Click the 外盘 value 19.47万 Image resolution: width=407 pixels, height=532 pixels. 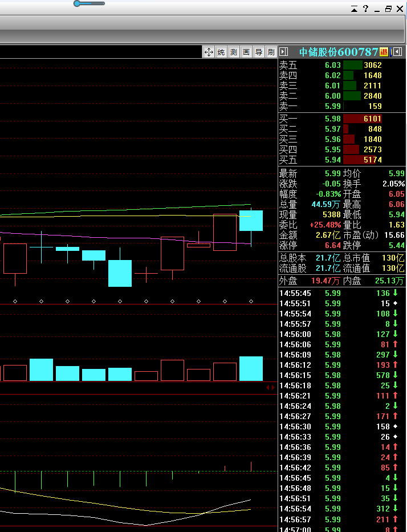click(325, 281)
